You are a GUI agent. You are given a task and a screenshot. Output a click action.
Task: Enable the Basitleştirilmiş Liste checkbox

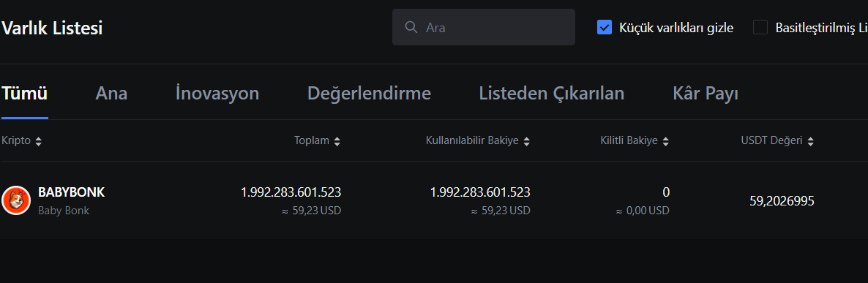pyautogui.click(x=760, y=27)
